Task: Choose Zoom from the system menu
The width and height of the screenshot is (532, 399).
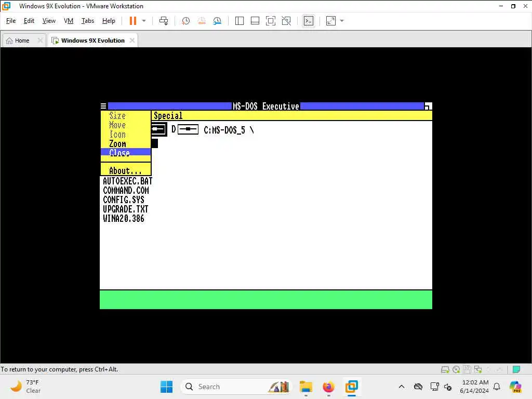Action: (117, 144)
